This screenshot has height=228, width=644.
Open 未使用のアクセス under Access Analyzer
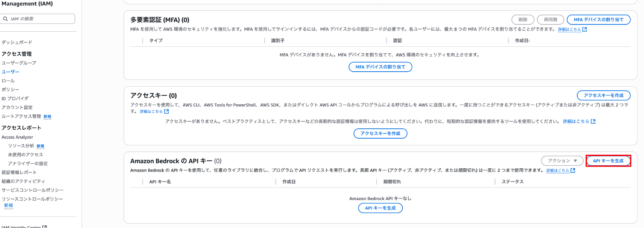pyautogui.click(x=25, y=155)
